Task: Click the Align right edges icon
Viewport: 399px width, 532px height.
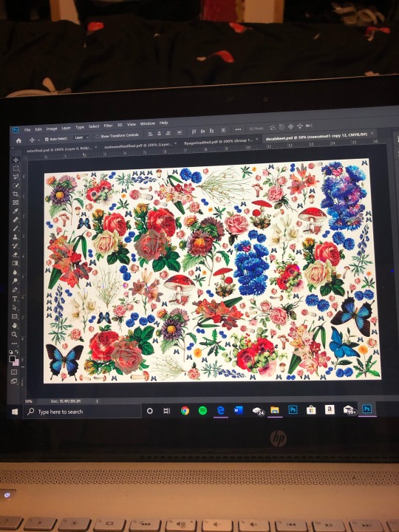Action: 169,133
